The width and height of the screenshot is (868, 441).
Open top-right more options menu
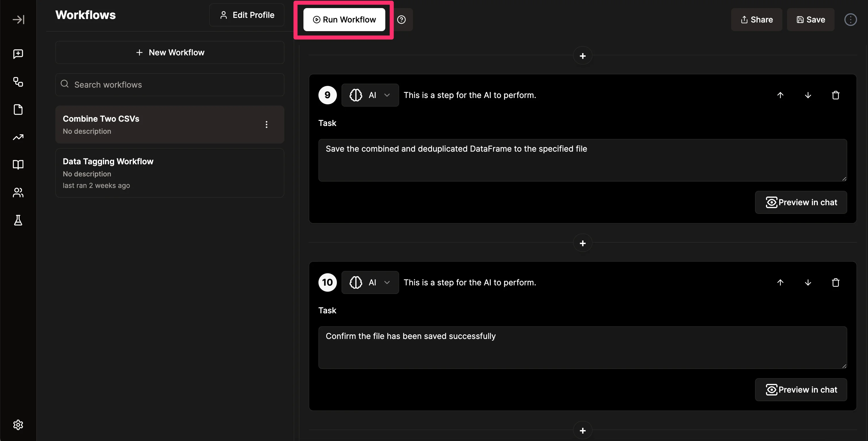click(850, 20)
